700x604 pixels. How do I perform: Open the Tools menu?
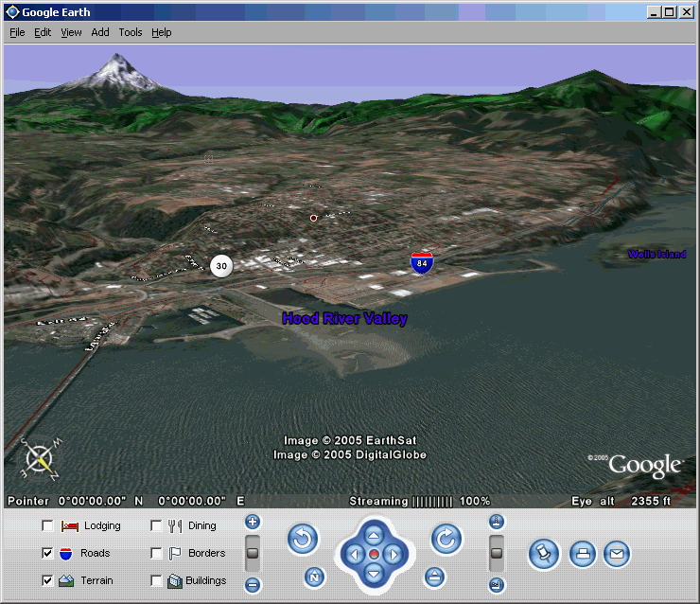coord(130,32)
